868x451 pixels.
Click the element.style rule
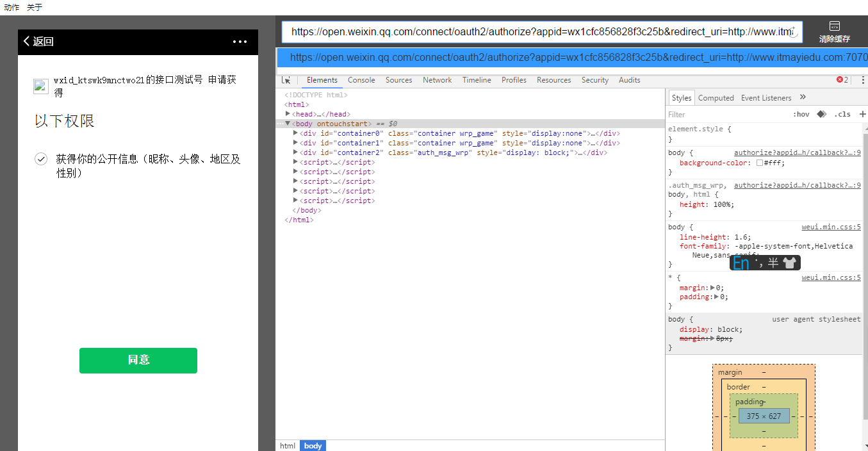[700, 129]
